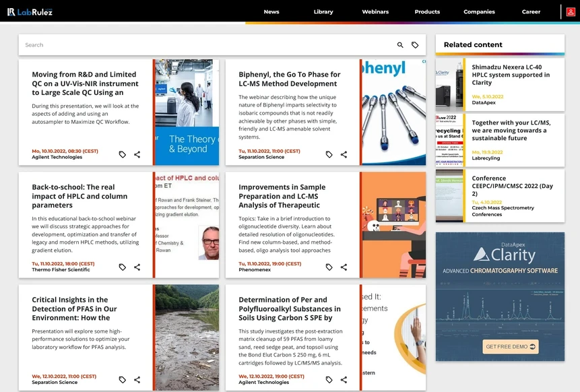Click into the Search field

point(207,45)
